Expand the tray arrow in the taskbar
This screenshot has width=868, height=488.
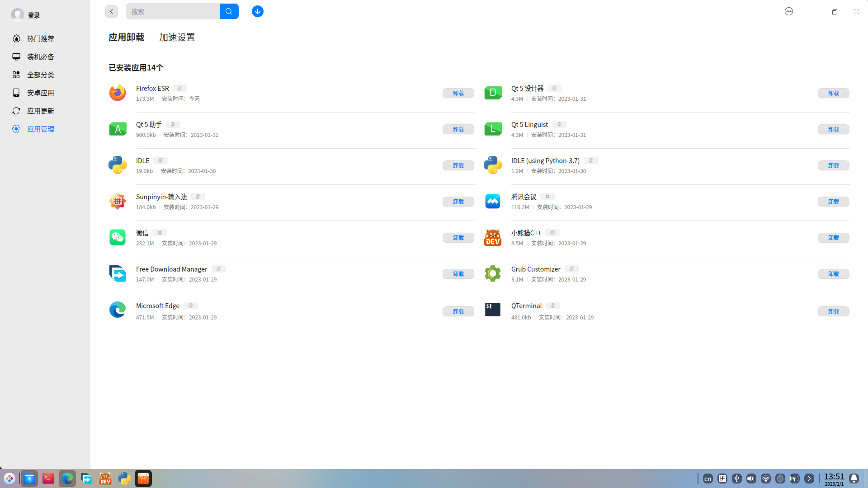point(809,479)
